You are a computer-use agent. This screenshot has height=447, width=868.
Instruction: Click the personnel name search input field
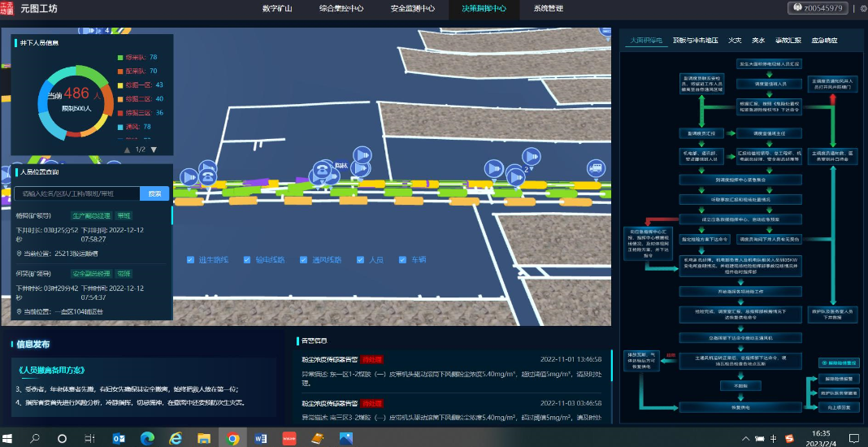coord(77,193)
